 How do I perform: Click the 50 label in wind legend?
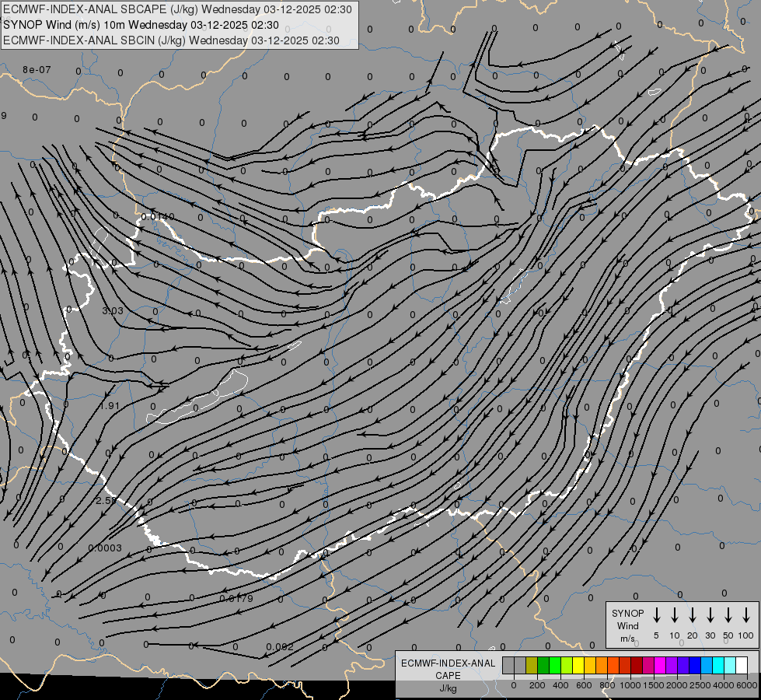pos(728,636)
